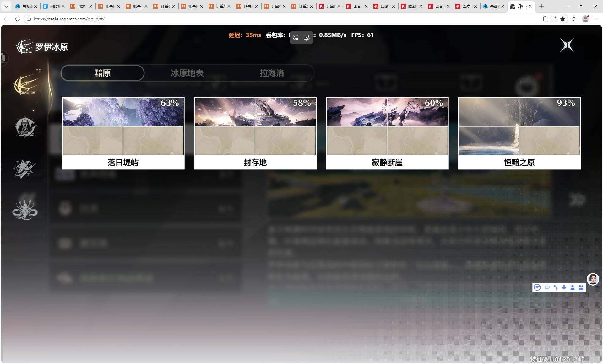Open the browser profile avatar
The width and height of the screenshot is (603, 364).
click(x=585, y=19)
